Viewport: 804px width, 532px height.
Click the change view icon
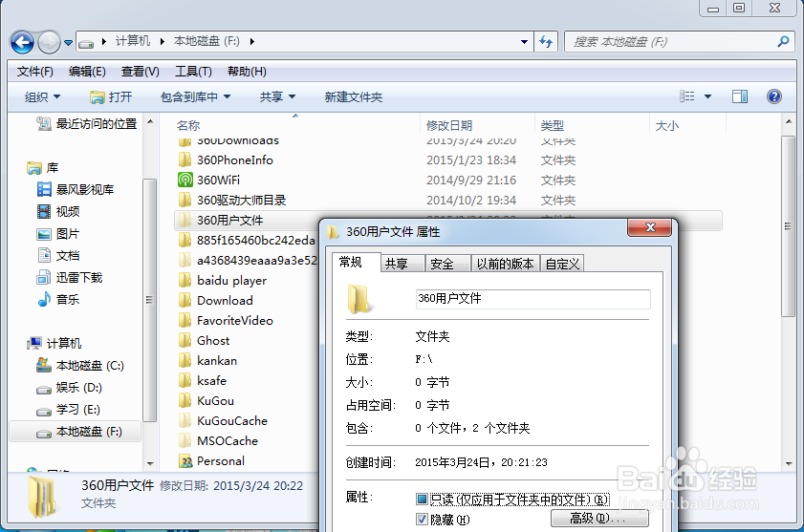[x=687, y=96]
